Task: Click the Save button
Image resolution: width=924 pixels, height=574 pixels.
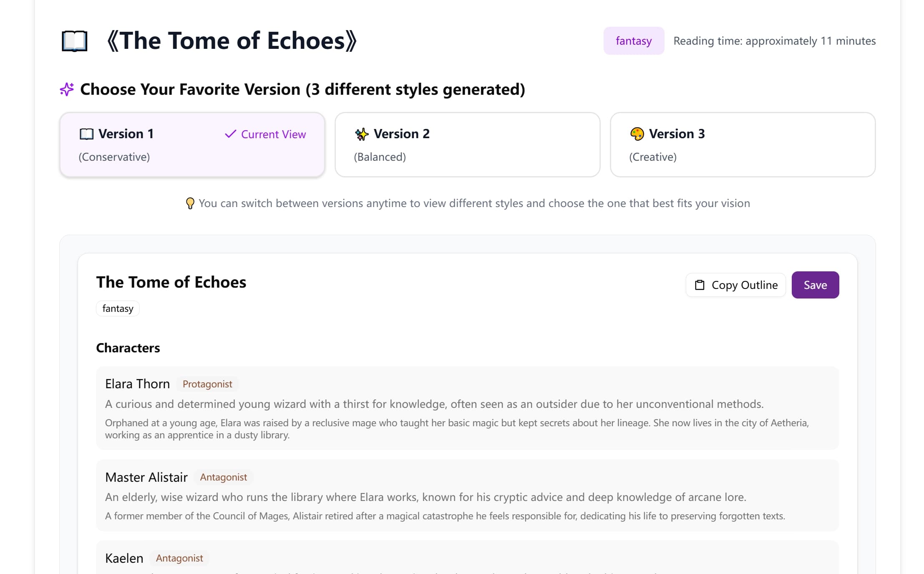Action: [x=815, y=285]
